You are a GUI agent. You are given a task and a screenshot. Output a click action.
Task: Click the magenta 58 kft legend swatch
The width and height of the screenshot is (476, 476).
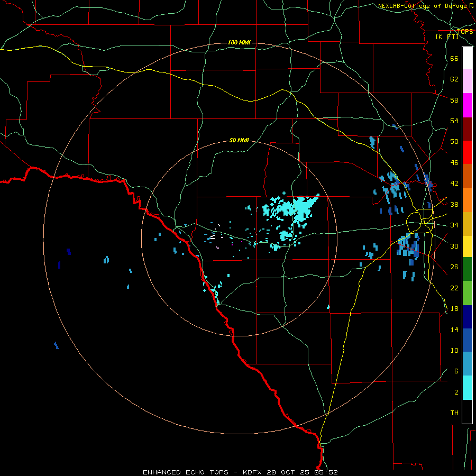pyautogui.click(x=467, y=105)
